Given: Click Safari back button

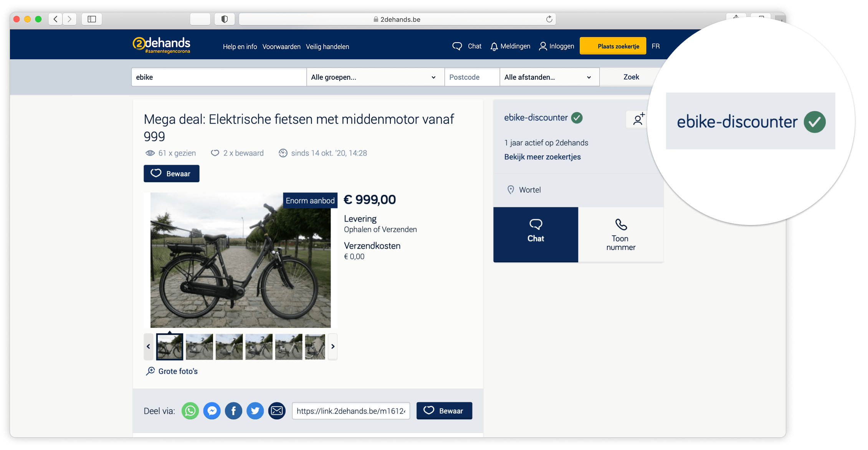Looking at the screenshot, I should pos(56,19).
